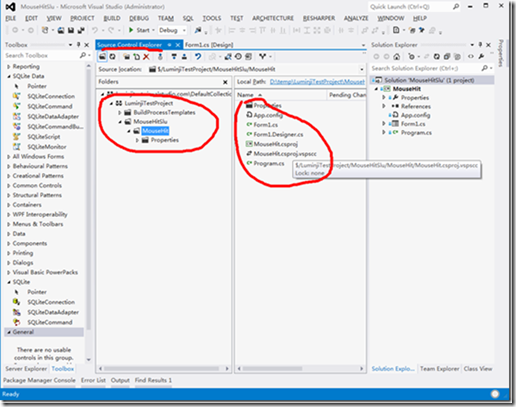Open the Error List tab
This screenshot has height=407, width=516.
click(93, 380)
